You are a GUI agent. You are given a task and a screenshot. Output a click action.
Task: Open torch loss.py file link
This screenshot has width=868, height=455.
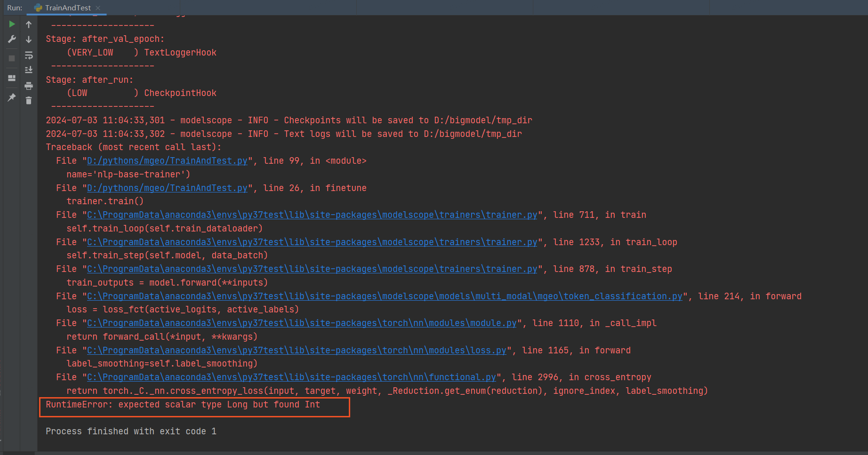(297, 350)
